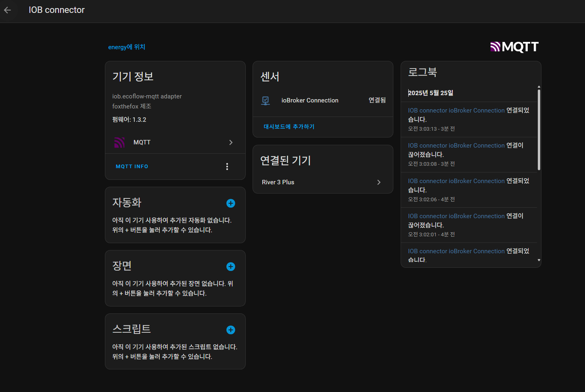Click the ioBroker Connection sensor icon

coord(265,100)
